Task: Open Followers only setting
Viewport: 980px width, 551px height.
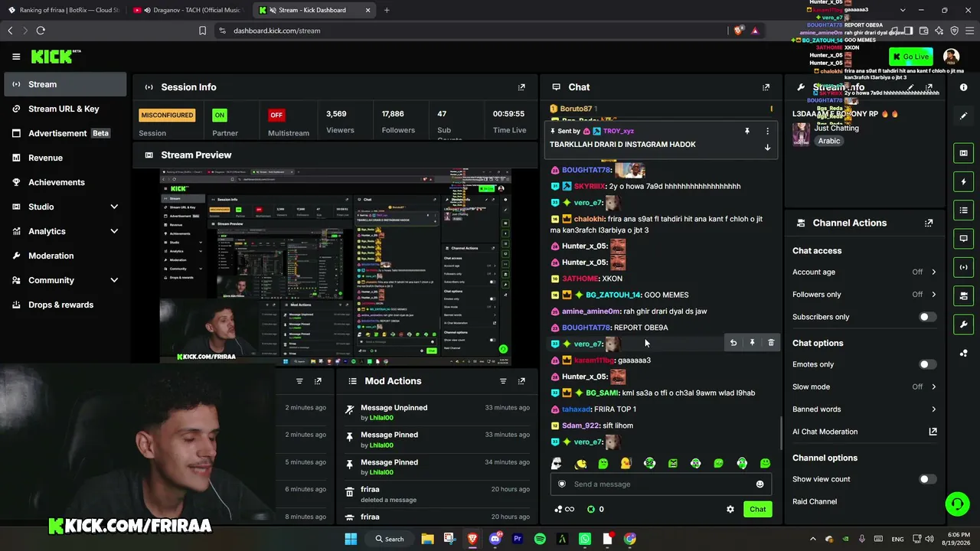Action: pyautogui.click(x=864, y=295)
